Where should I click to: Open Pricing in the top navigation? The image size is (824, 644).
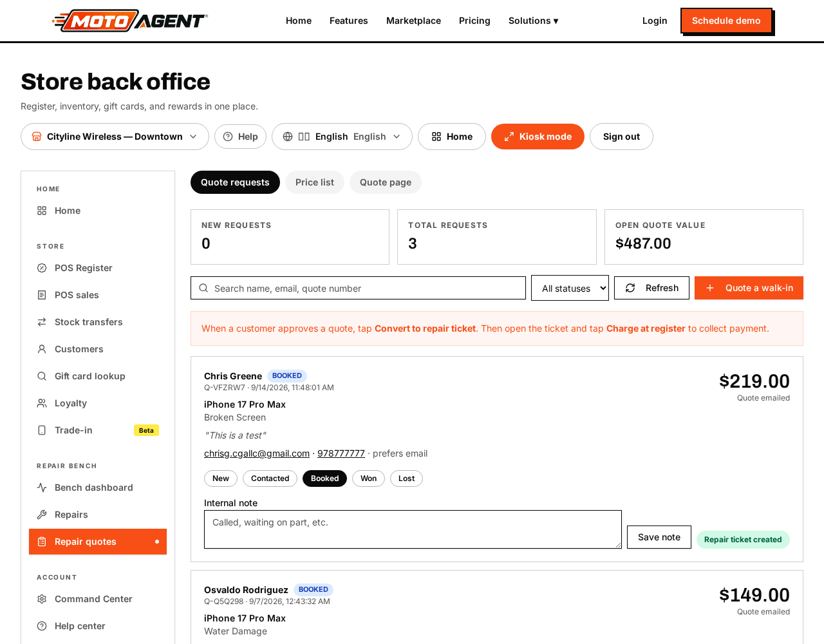pyautogui.click(x=474, y=21)
